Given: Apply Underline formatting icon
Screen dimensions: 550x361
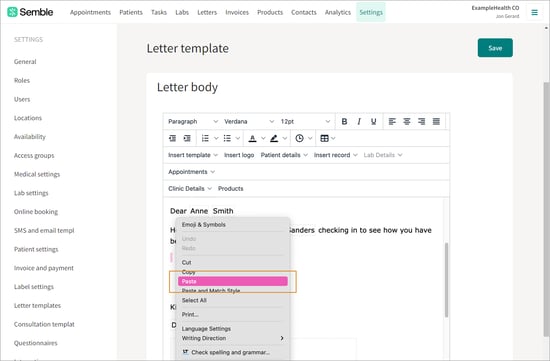Looking at the screenshot, I should tap(374, 121).
